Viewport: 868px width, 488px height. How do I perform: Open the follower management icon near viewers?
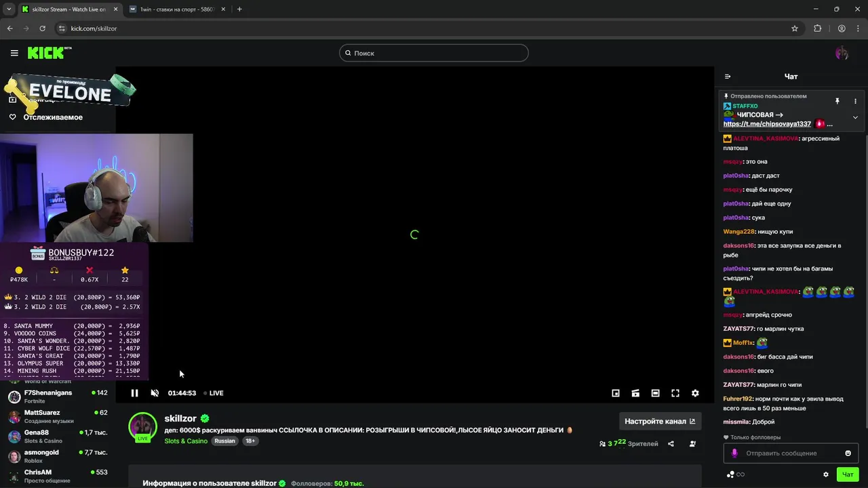coord(692,444)
